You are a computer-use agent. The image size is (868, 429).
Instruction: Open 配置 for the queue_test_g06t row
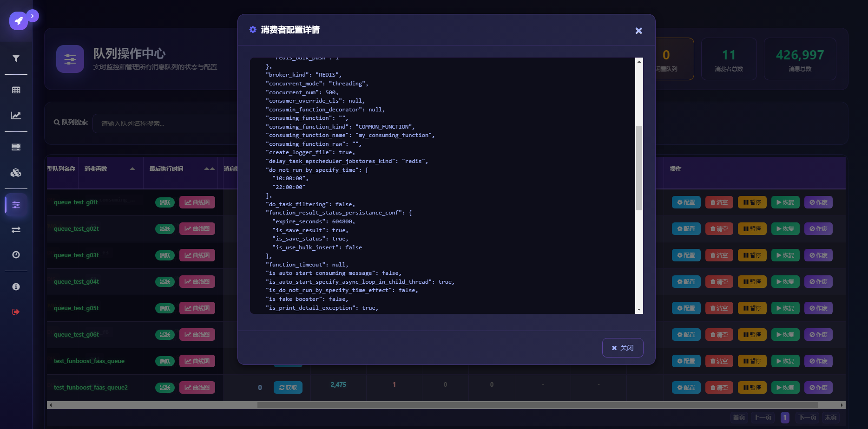tap(686, 335)
